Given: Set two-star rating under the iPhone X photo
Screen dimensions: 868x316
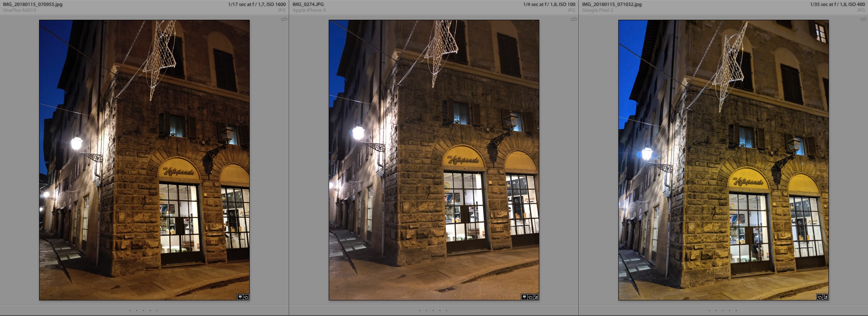Looking at the screenshot, I should tap(426, 311).
